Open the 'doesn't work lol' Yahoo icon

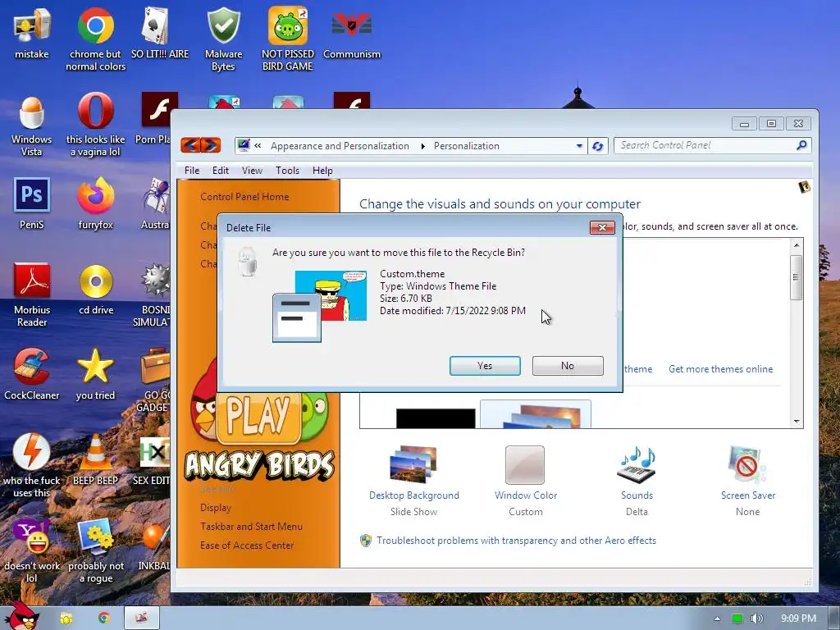(32, 550)
